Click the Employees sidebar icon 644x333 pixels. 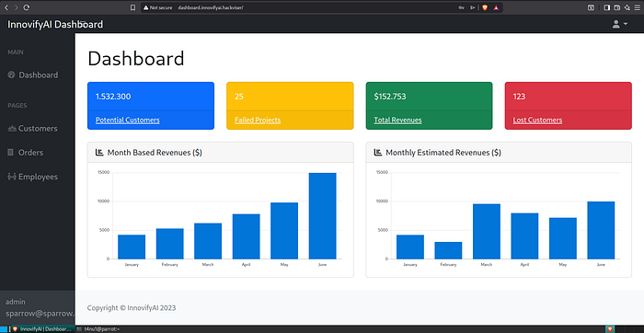click(x=12, y=177)
